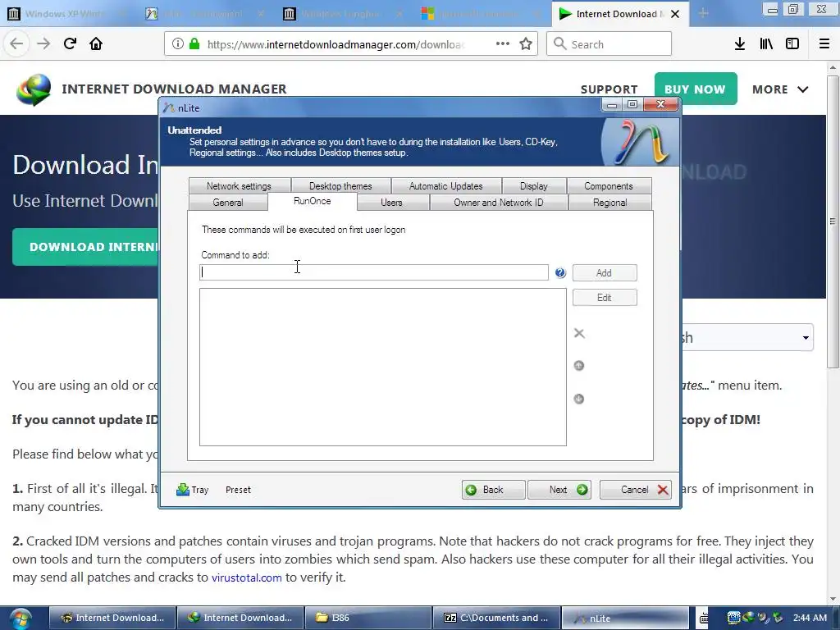The width and height of the screenshot is (840, 630).
Task: Click Internet Download Manager globe logo
Action: coord(34,89)
